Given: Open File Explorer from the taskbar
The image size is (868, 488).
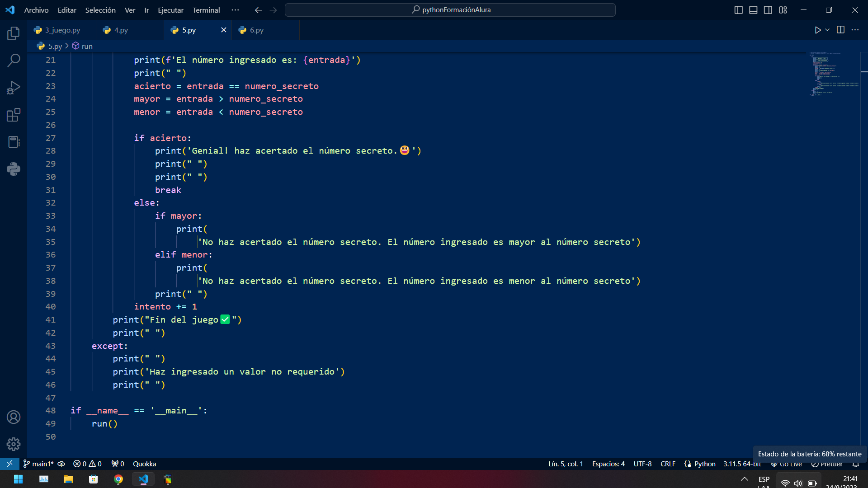Looking at the screenshot, I should tap(68, 479).
